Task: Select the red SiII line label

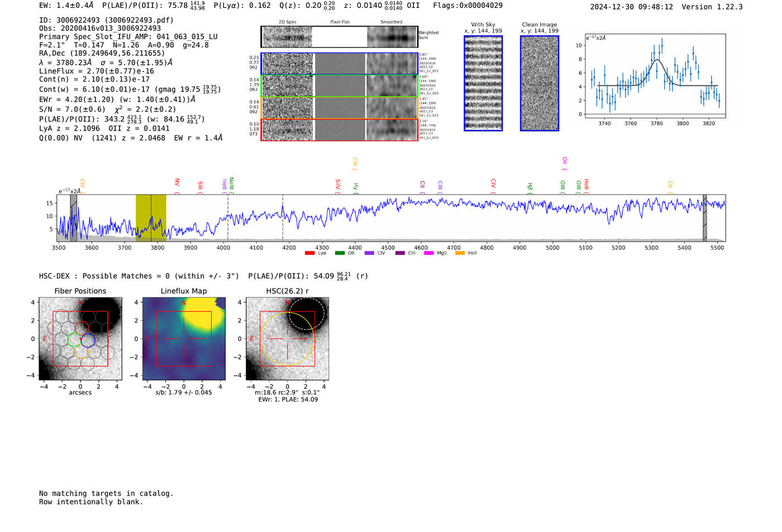Action: click(201, 187)
